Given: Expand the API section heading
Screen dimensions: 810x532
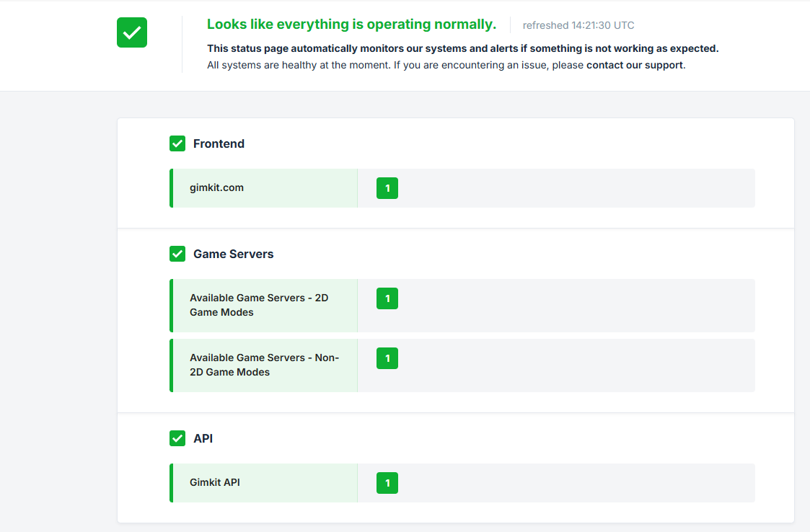Looking at the screenshot, I should click(x=203, y=438).
